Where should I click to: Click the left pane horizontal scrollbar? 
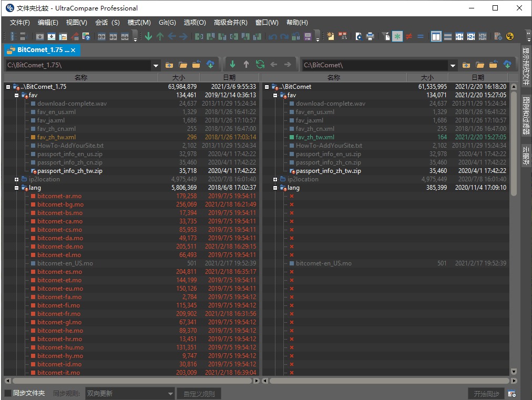pos(131,381)
